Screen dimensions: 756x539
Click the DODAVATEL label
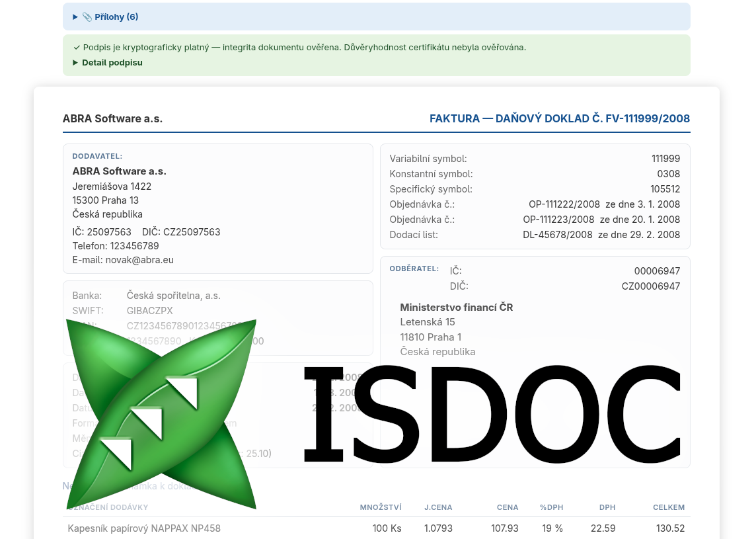point(97,156)
